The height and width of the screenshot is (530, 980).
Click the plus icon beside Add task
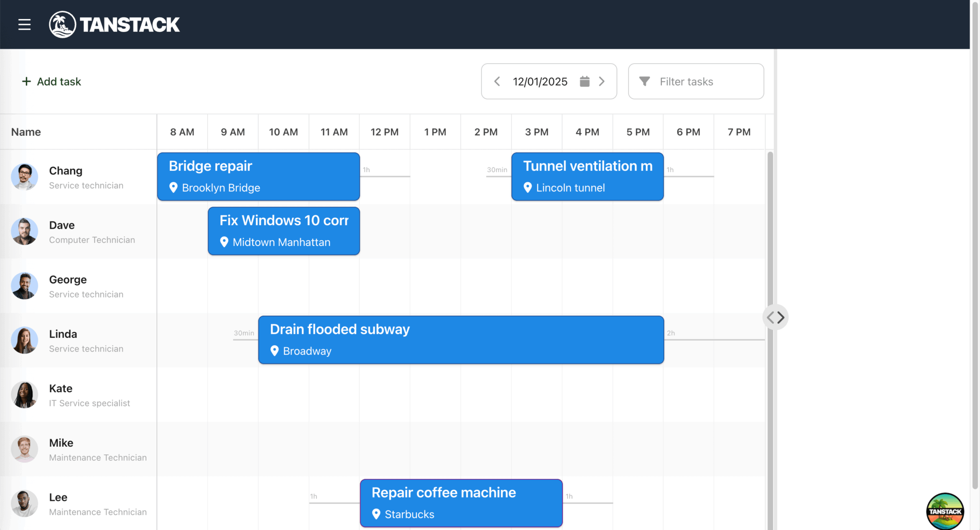[x=26, y=81]
